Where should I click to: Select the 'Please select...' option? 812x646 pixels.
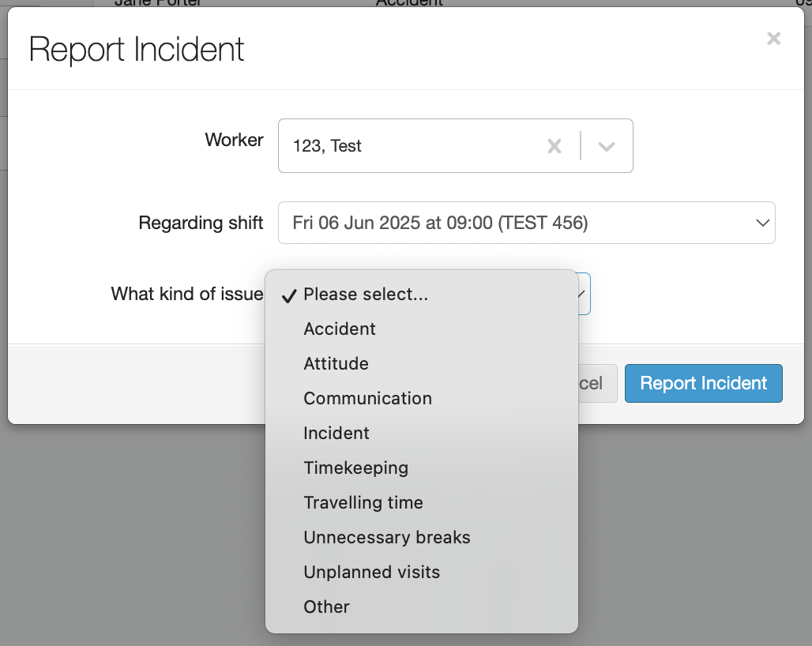click(x=365, y=295)
